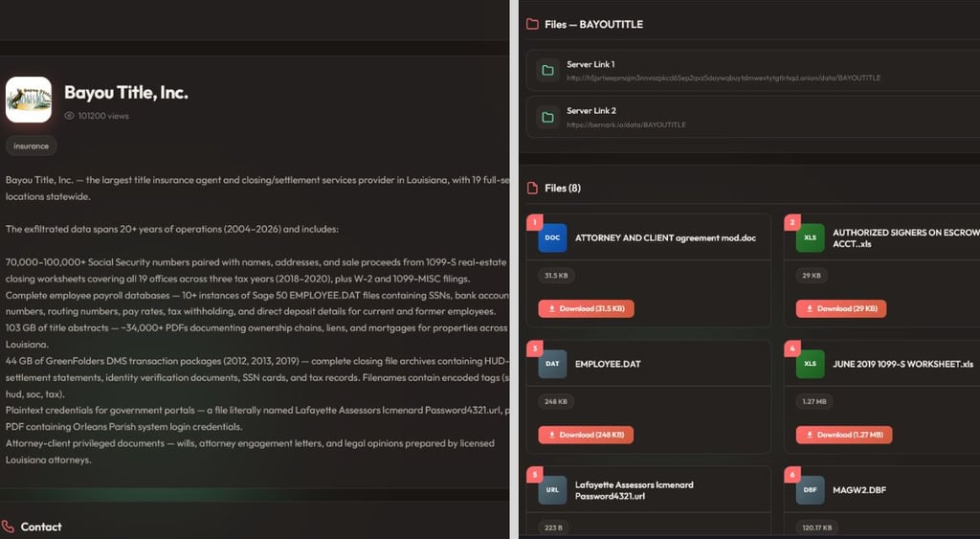Click the Files — BAYOUTITLE panel title
The width and height of the screenshot is (980, 539).
[x=593, y=24]
